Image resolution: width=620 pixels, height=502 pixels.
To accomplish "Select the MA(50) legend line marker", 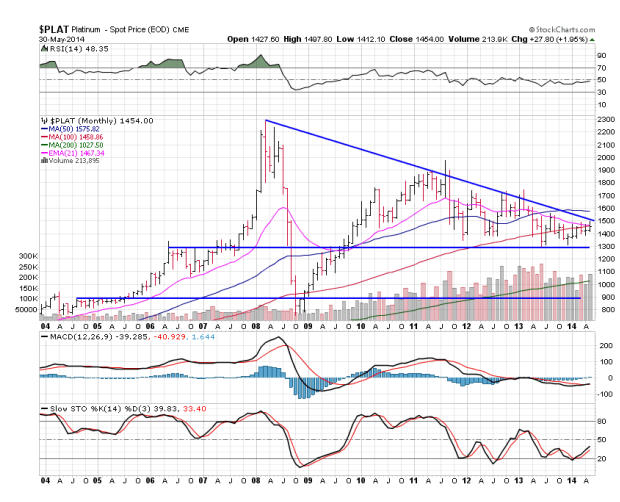I will tap(43, 129).
